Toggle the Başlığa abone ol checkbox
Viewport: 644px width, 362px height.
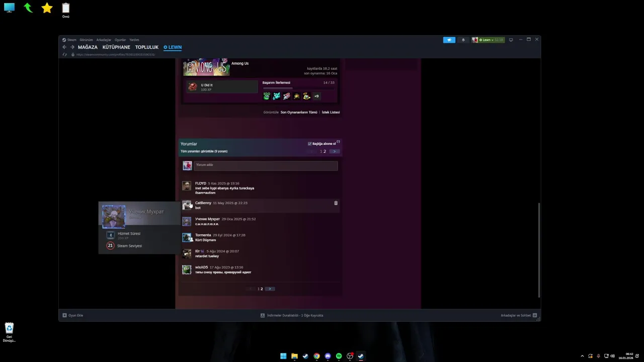point(309,144)
